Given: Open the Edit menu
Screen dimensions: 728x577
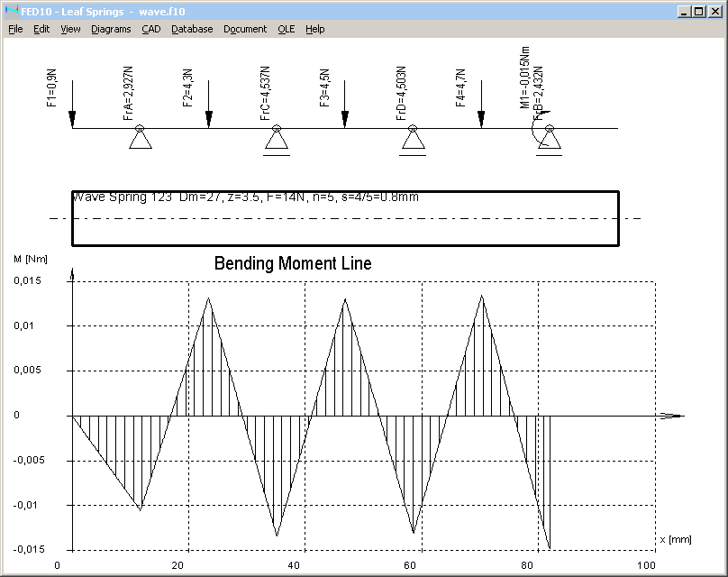Looking at the screenshot, I should pyautogui.click(x=41, y=29).
